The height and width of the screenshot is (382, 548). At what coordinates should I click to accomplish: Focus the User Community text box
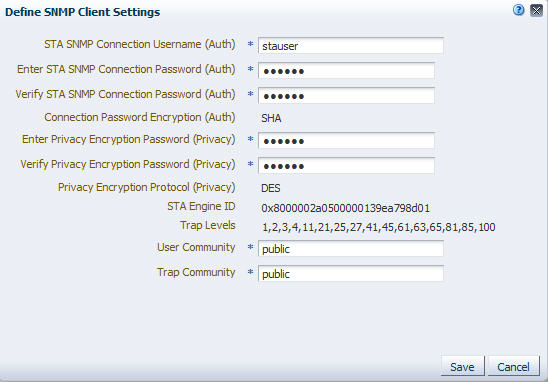coord(351,248)
